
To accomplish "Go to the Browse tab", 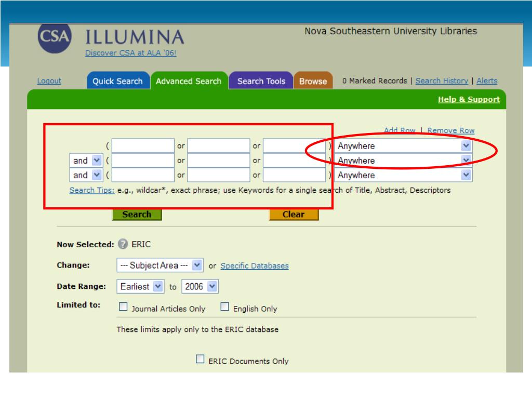I will pos(313,81).
